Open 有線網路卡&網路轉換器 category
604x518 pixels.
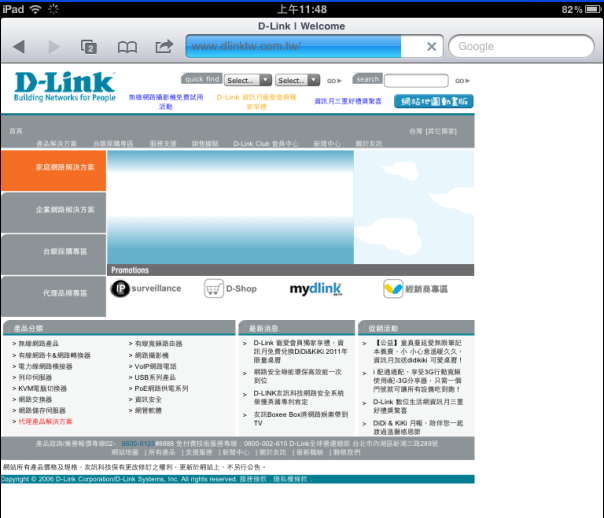[x=54, y=355]
